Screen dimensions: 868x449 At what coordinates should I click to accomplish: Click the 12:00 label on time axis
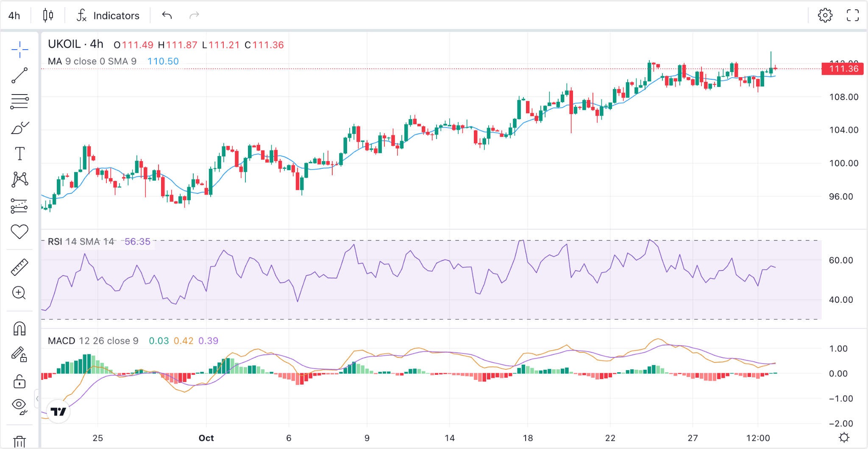point(758,438)
